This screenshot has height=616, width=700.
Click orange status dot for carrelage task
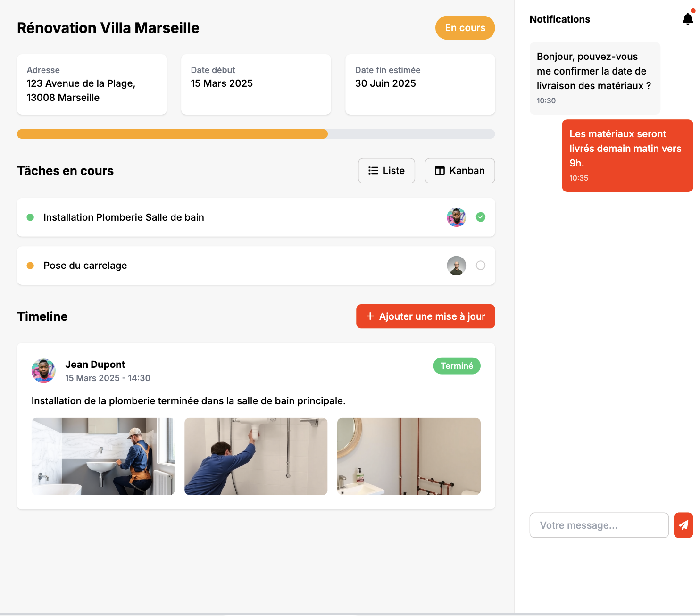click(30, 266)
